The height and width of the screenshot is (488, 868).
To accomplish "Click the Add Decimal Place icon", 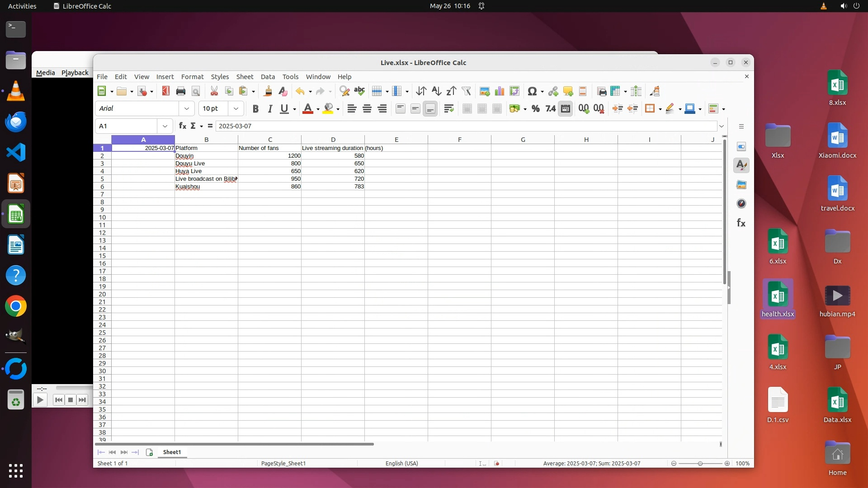I will tap(584, 108).
